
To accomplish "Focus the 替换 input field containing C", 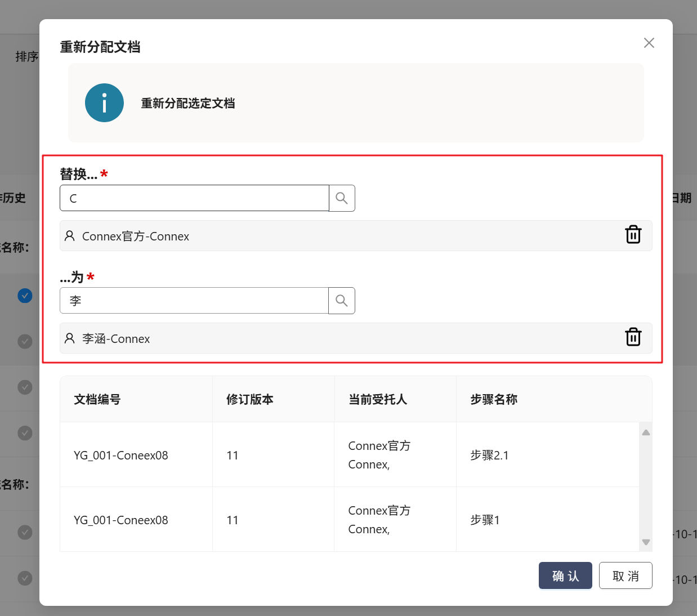I will point(194,198).
